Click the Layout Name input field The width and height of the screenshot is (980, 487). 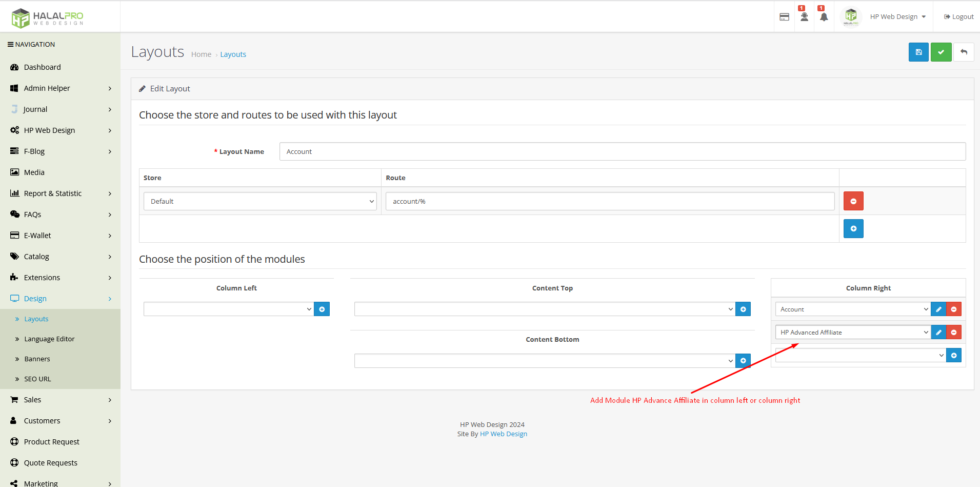(622, 151)
